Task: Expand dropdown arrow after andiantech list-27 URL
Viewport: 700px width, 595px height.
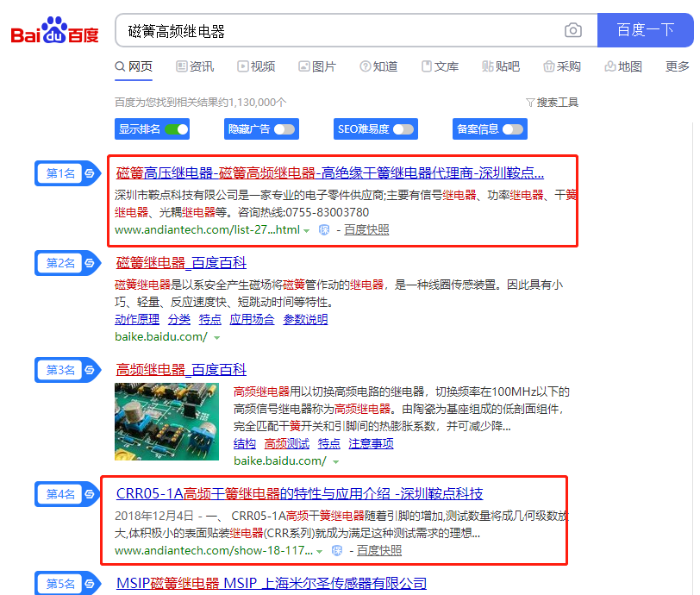Action: (x=306, y=231)
